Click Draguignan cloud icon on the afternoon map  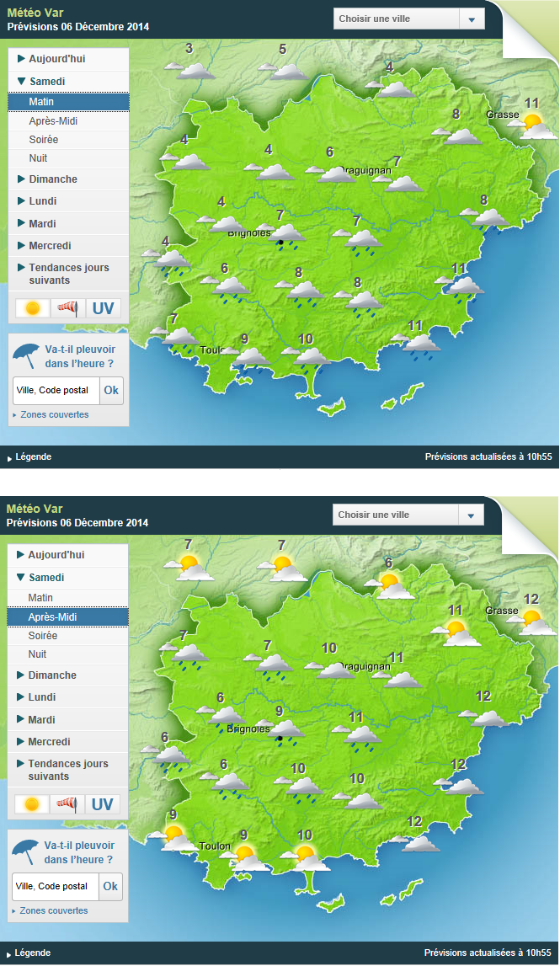pyautogui.click(x=334, y=669)
